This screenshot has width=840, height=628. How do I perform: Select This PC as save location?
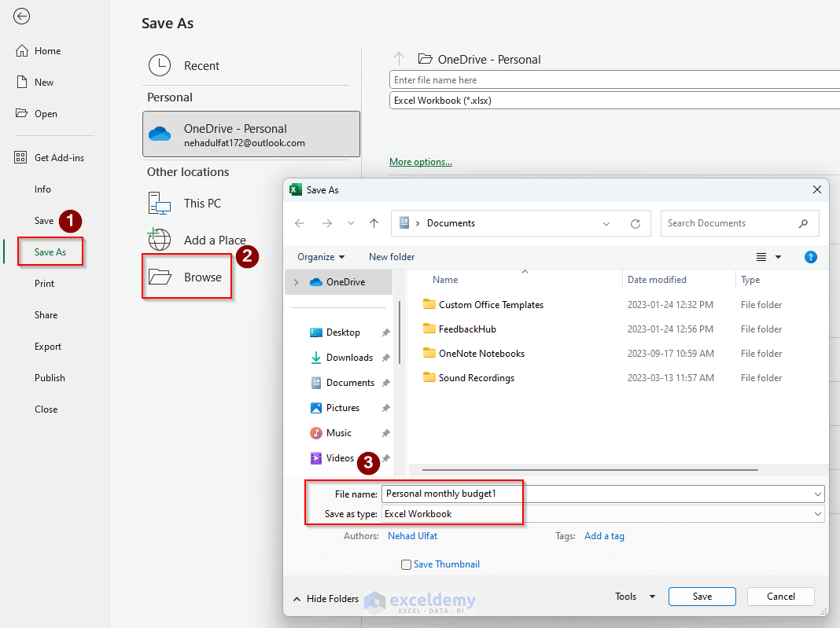(x=184, y=204)
